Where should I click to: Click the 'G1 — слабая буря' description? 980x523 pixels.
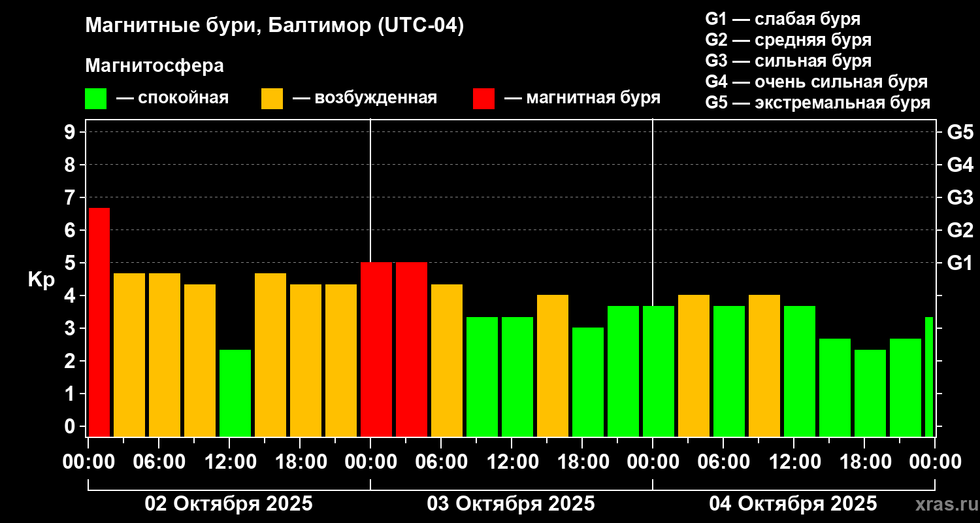pyautogui.click(x=783, y=19)
